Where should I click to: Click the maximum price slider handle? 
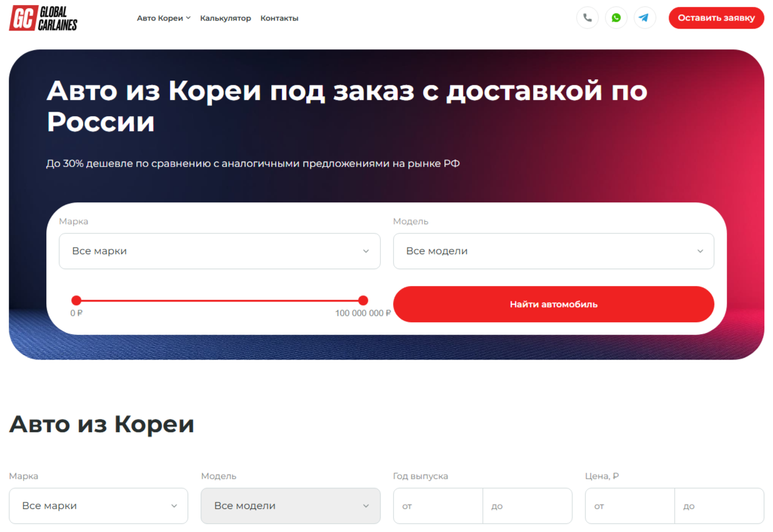tap(363, 300)
